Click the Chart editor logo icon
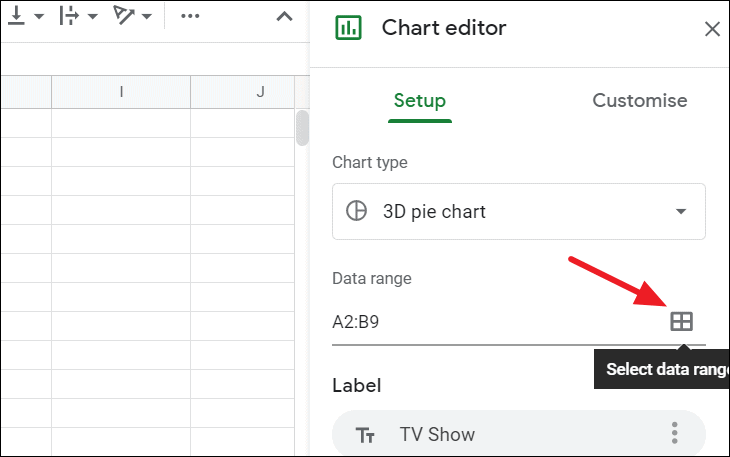Viewport: 730px width, 457px height. (x=349, y=28)
